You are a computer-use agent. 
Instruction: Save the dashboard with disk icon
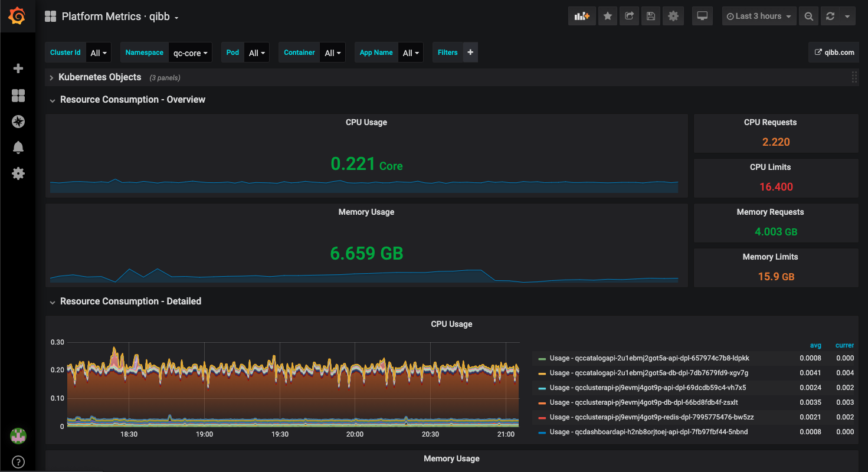[x=651, y=17]
